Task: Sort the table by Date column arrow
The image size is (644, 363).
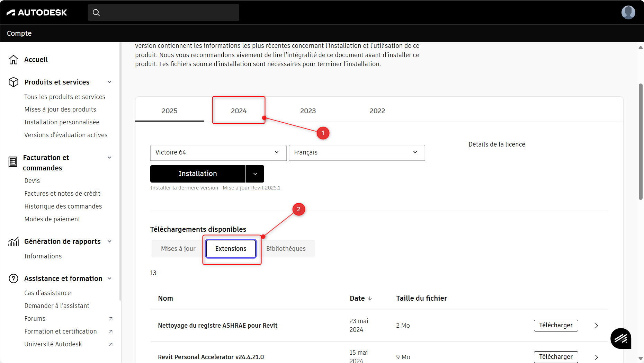Action: pos(370,299)
